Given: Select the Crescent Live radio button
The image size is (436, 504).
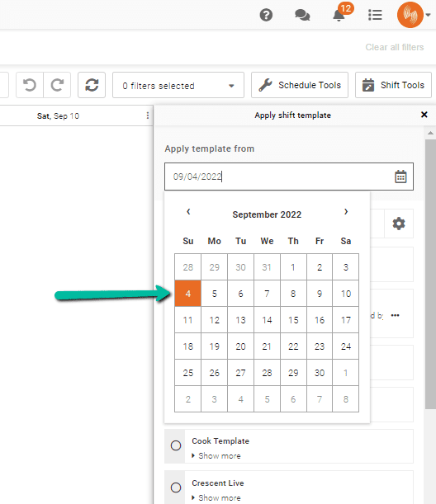Looking at the screenshot, I should (176, 488).
